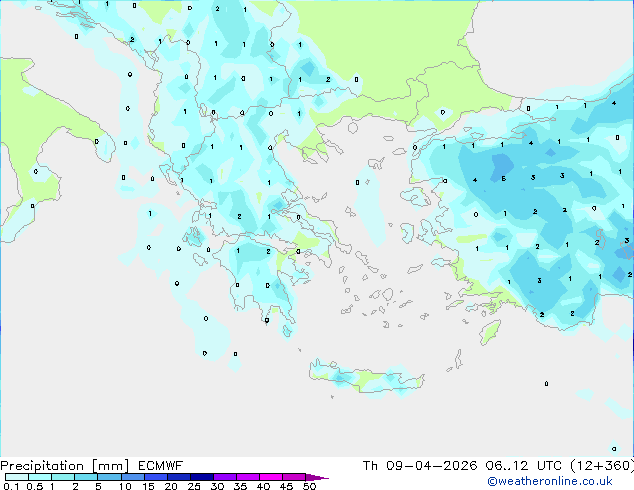The width and height of the screenshot is (634, 490).
Task: Pick the 15–20 mm legend color box
Action: (x=155, y=477)
